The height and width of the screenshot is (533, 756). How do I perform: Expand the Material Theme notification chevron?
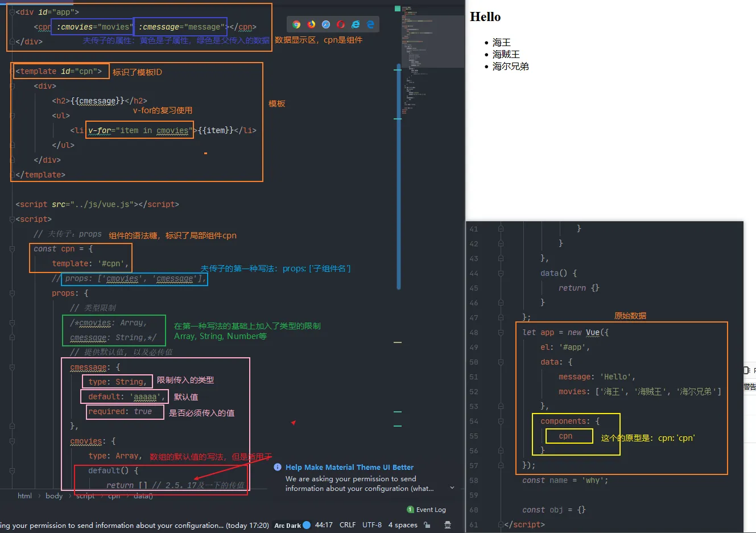452,487
